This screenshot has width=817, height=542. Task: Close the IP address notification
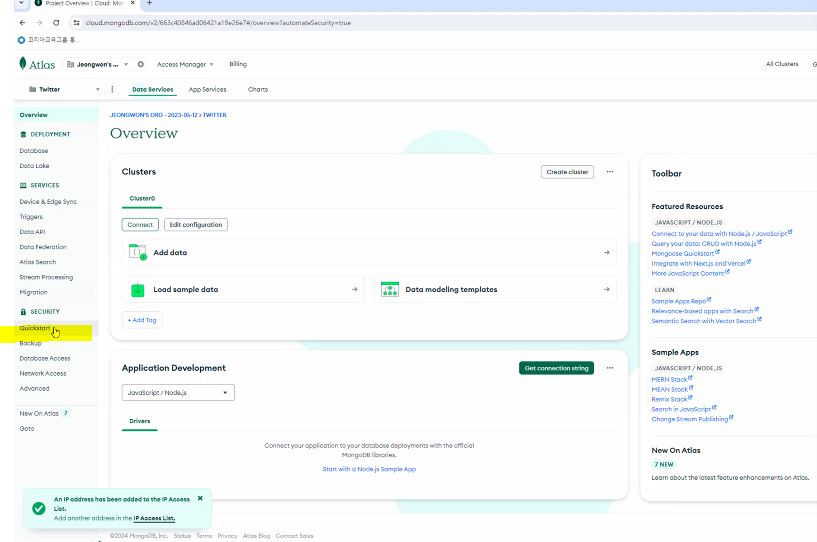[x=200, y=498]
